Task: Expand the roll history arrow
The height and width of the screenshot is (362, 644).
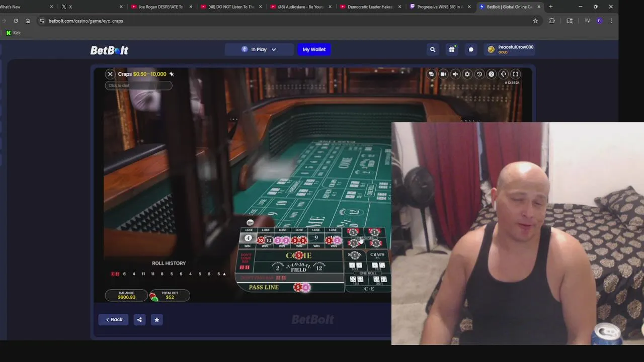Action: coord(224,274)
